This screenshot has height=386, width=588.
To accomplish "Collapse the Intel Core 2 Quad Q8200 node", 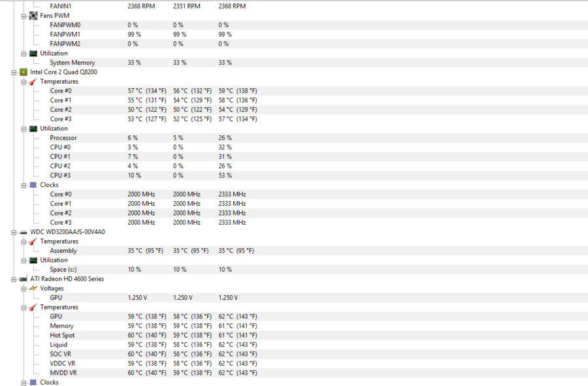I will pyautogui.click(x=14, y=72).
